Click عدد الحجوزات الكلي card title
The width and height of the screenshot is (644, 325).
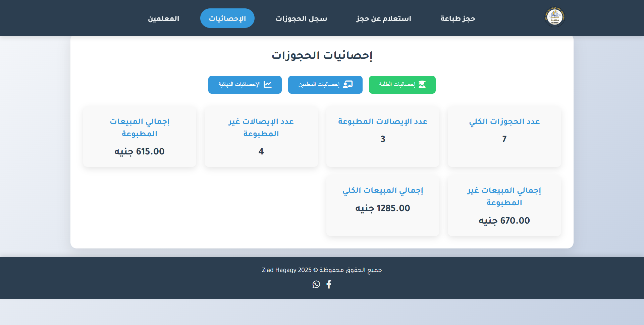coord(504,122)
